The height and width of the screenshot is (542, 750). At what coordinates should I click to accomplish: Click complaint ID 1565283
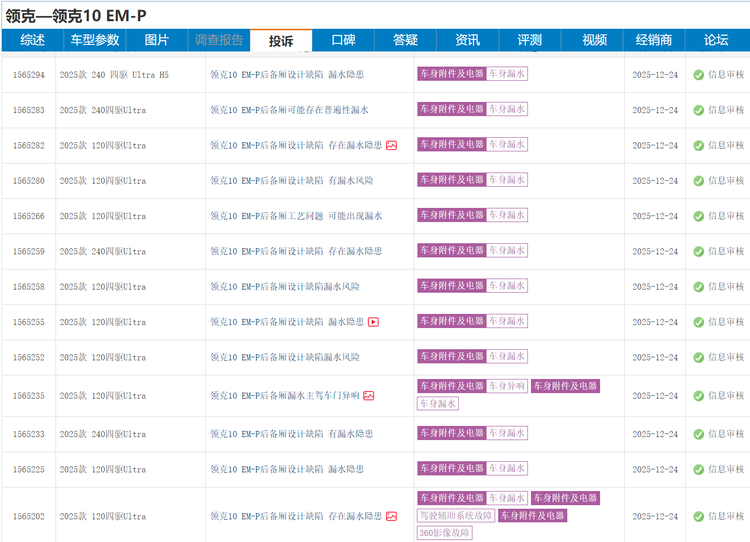pyautogui.click(x=28, y=110)
